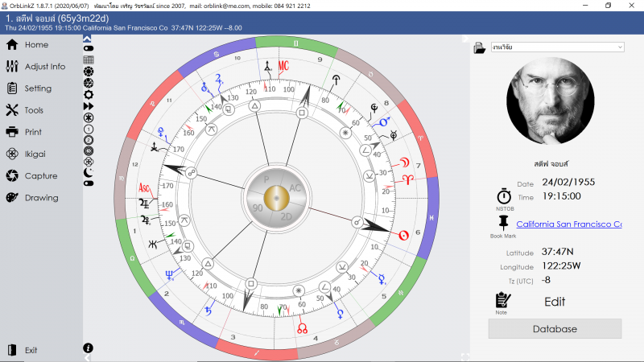The image size is (644, 362).
Task: Collapse the toolbar strip with up chevron
Action: (89, 38)
